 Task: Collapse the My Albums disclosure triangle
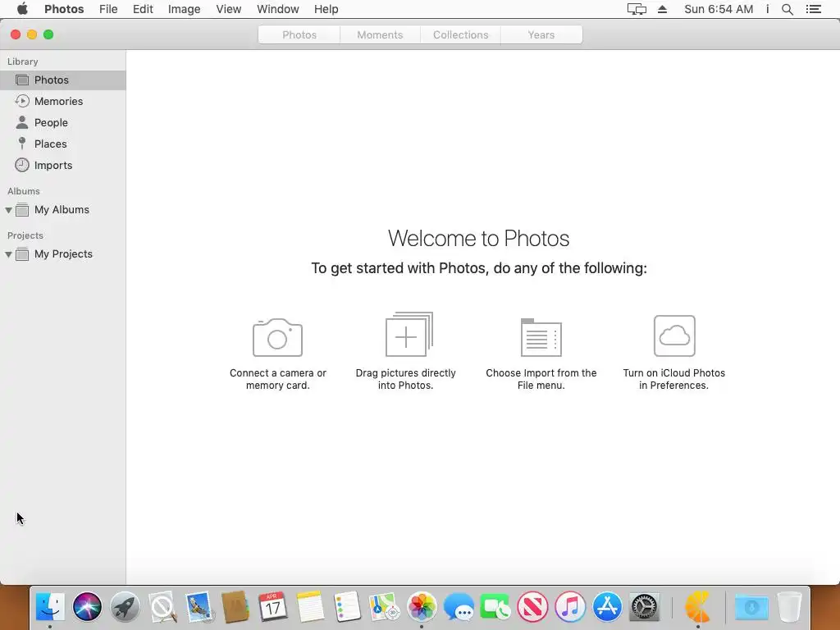[8, 210]
